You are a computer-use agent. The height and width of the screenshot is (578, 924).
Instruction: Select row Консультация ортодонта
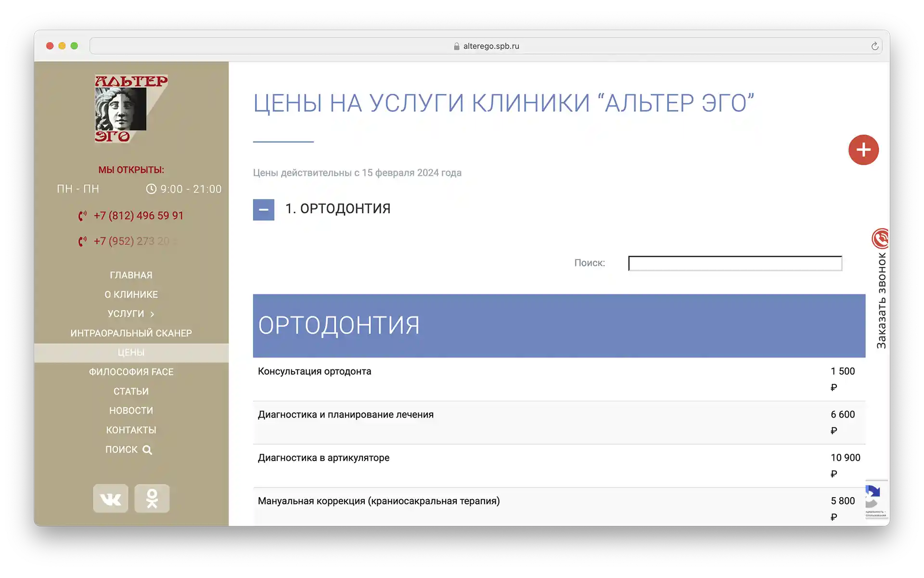tap(559, 380)
